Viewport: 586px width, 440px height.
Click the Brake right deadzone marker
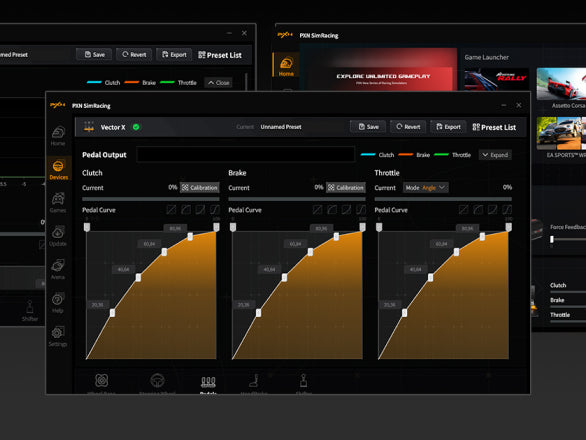click(363, 227)
